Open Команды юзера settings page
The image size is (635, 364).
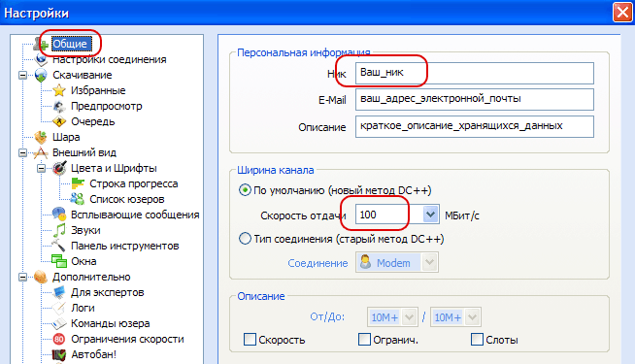(111, 323)
